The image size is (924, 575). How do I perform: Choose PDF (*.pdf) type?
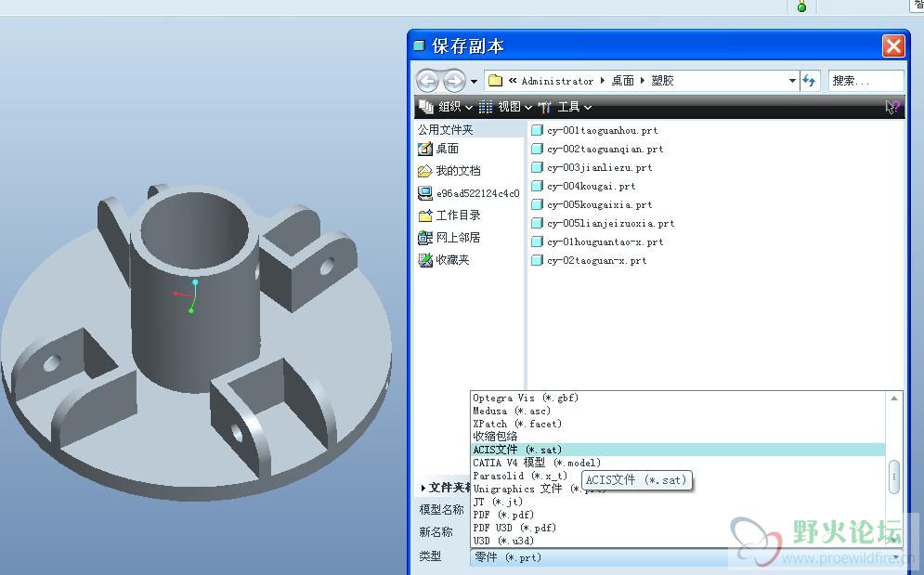(x=678, y=515)
